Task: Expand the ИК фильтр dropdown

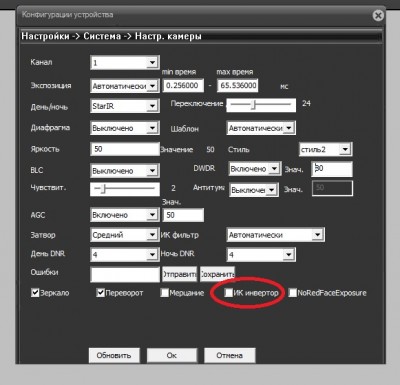Action: (x=275, y=235)
